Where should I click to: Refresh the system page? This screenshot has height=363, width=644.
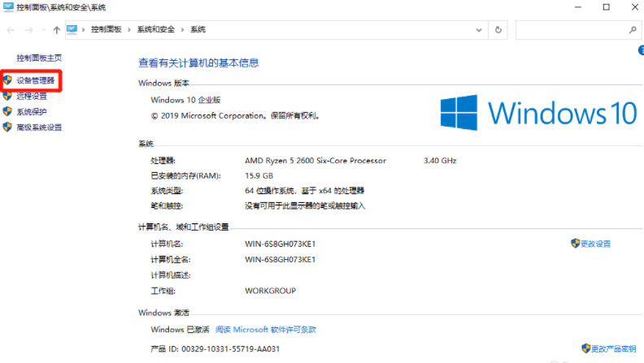click(498, 30)
